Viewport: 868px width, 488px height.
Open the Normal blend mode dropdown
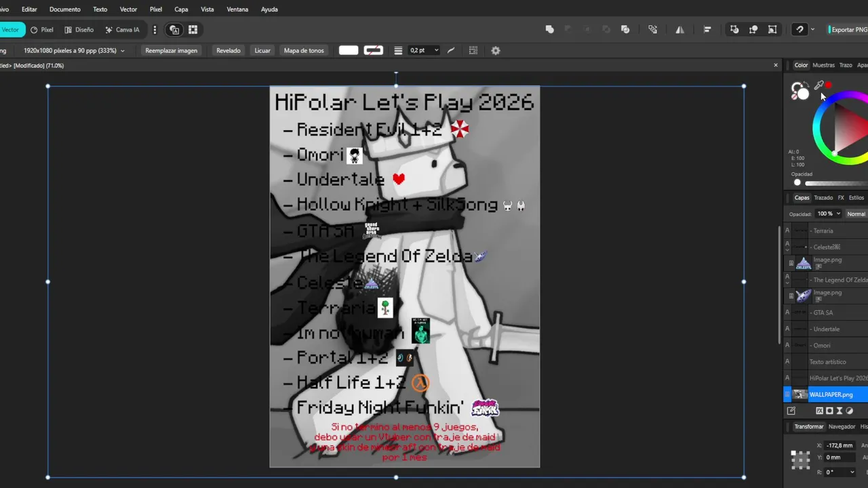coord(856,213)
